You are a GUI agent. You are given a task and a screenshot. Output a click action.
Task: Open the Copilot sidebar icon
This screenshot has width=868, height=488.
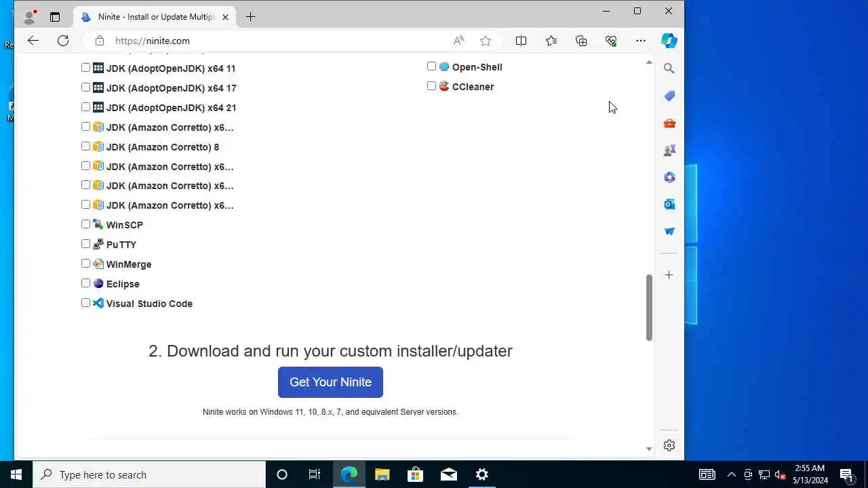coord(669,41)
